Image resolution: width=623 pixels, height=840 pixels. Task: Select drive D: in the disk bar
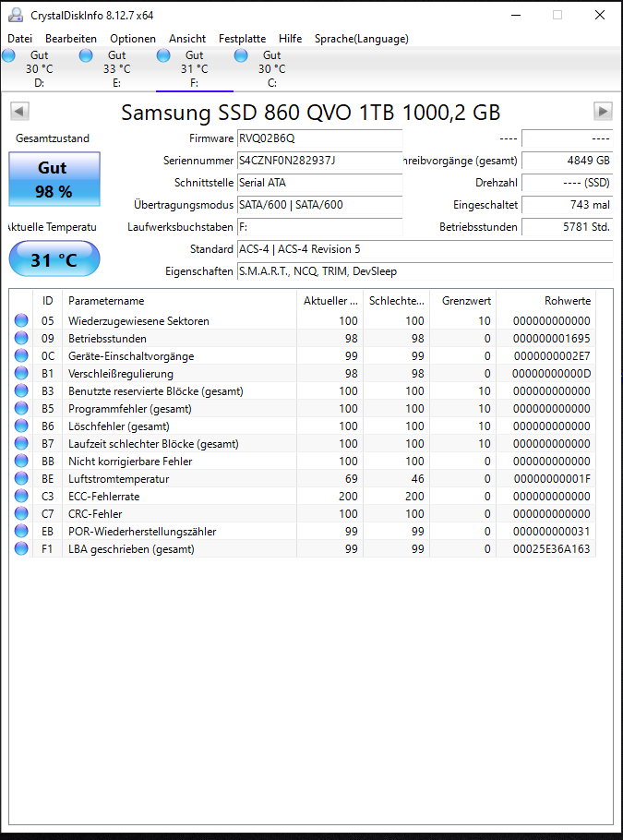tap(39, 68)
